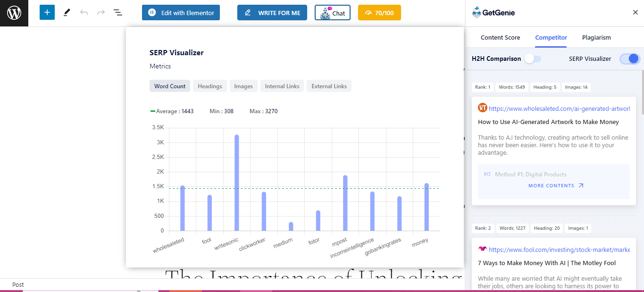Click the wholesaleted favicon icon
This screenshot has width=644, height=292.
pos(482,108)
